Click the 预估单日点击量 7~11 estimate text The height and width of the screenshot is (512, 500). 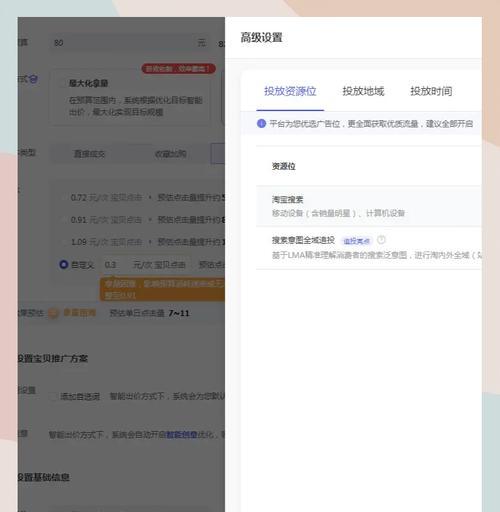click(x=149, y=313)
